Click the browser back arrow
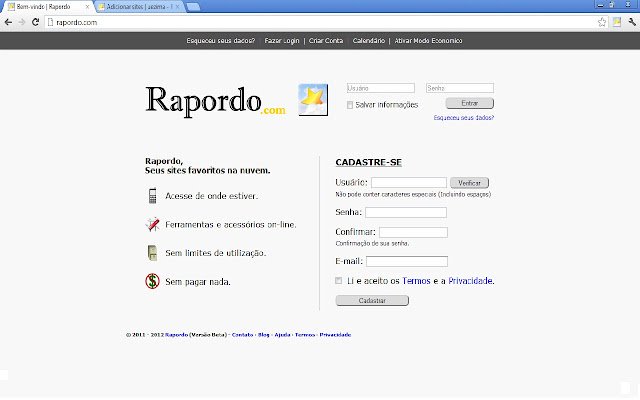This screenshot has height=400, width=640. click(x=8, y=22)
